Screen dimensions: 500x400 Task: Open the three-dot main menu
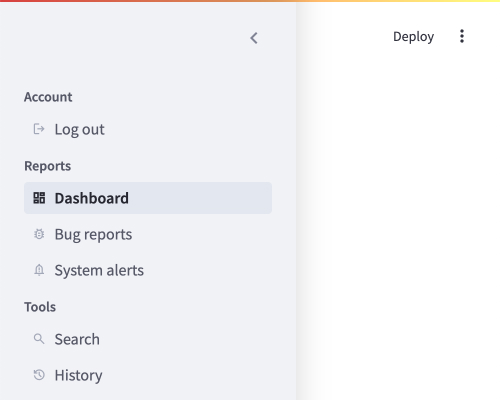(x=462, y=36)
